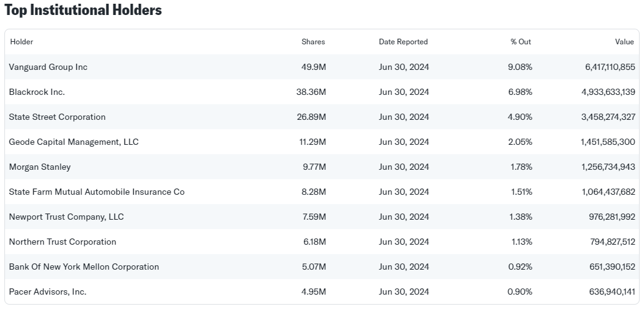
Task: Select value 1,451,585,300
Action: [x=608, y=142]
